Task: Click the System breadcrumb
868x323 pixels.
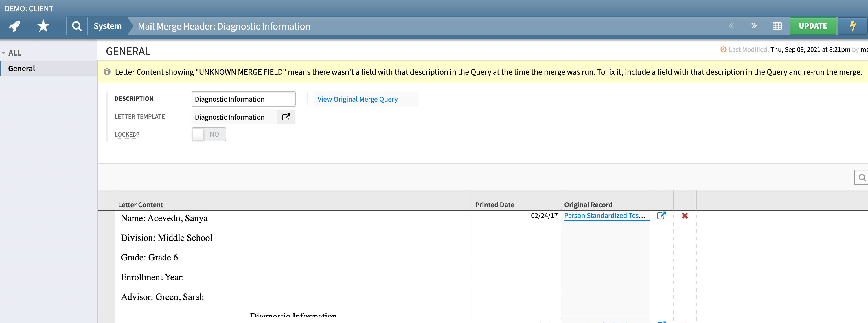Action: (108, 26)
